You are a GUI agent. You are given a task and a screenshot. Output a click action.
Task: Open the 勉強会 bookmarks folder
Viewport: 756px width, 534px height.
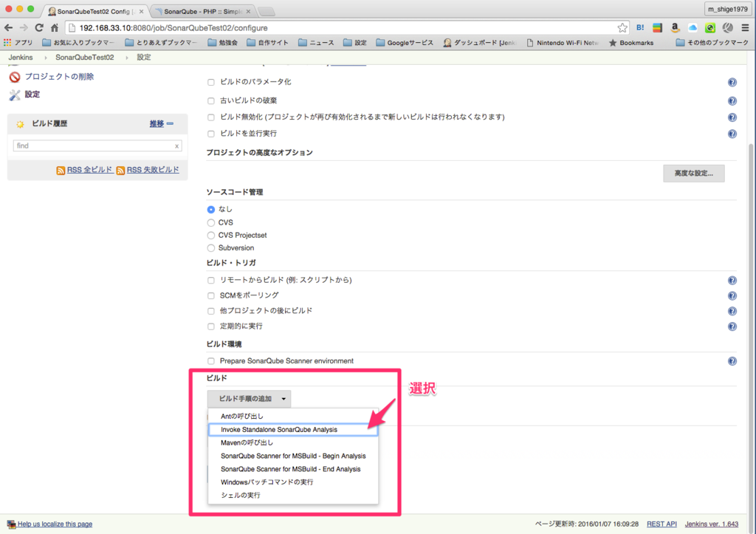pyautogui.click(x=223, y=42)
